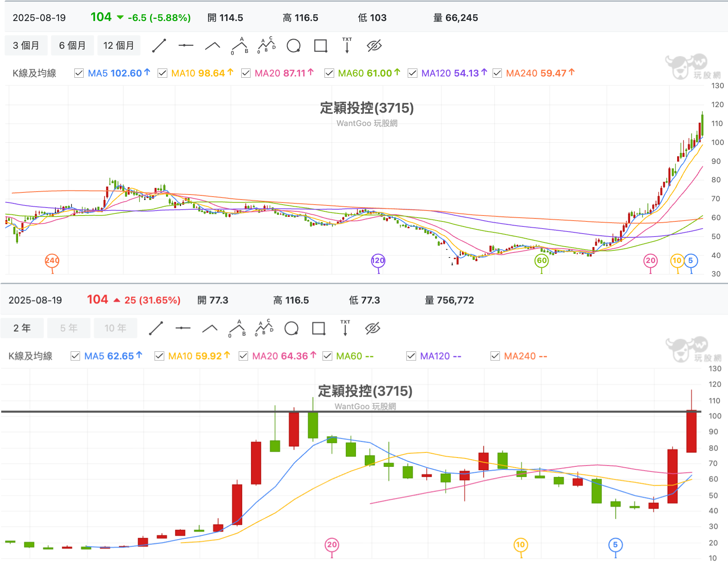Click the purple 120 marker on upper chart
Image resolution: width=728 pixels, height=563 pixels.
pyautogui.click(x=378, y=260)
